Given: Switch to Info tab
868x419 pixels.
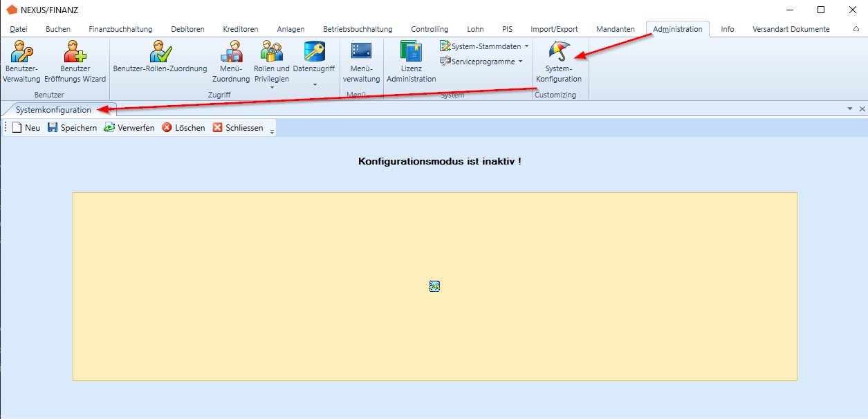Looking at the screenshot, I should pos(727,29).
